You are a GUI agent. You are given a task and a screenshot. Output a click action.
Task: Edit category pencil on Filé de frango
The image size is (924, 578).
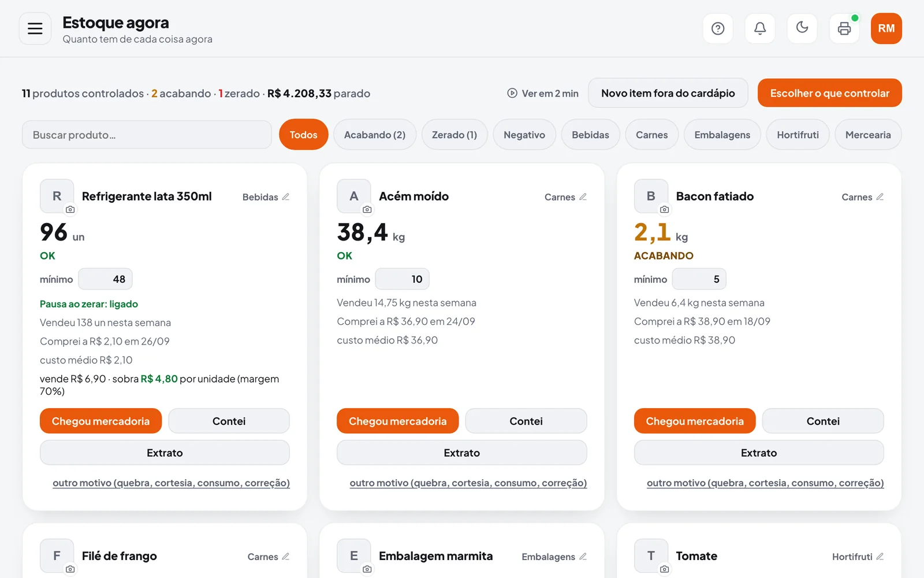pyautogui.click(x=285, y=557)
